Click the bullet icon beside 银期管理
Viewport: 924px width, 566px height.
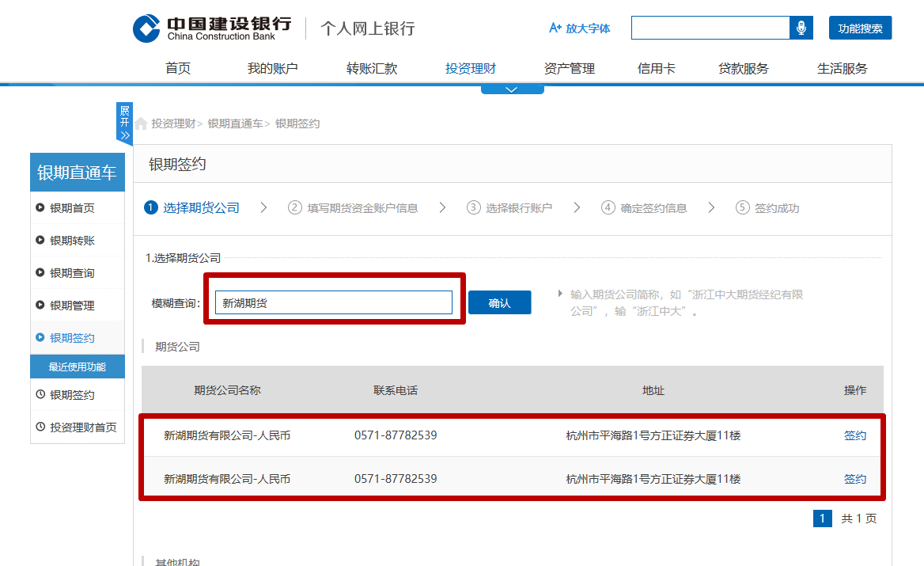[40, 305]
